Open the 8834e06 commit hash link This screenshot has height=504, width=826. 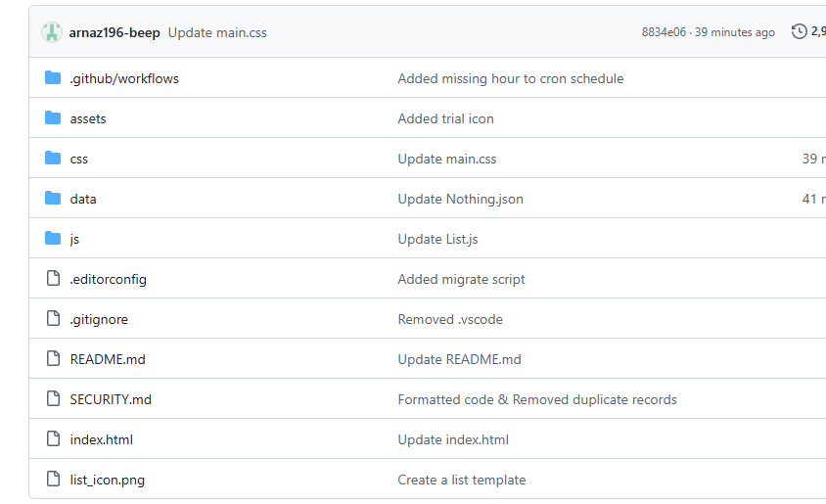664,32
